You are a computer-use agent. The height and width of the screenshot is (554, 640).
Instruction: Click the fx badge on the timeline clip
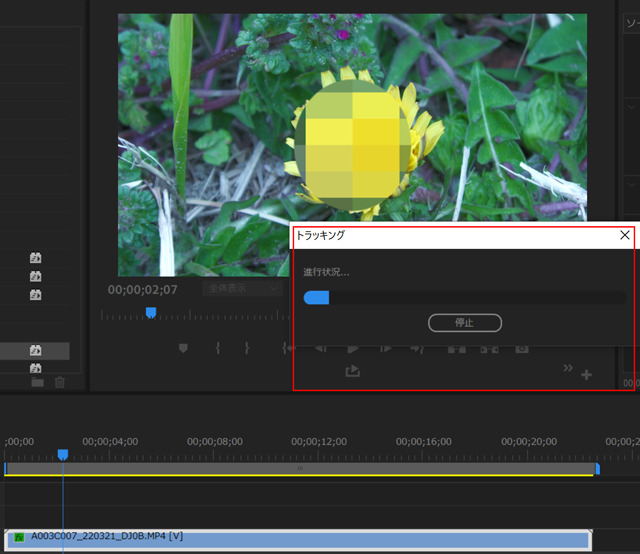coord(18,538)
